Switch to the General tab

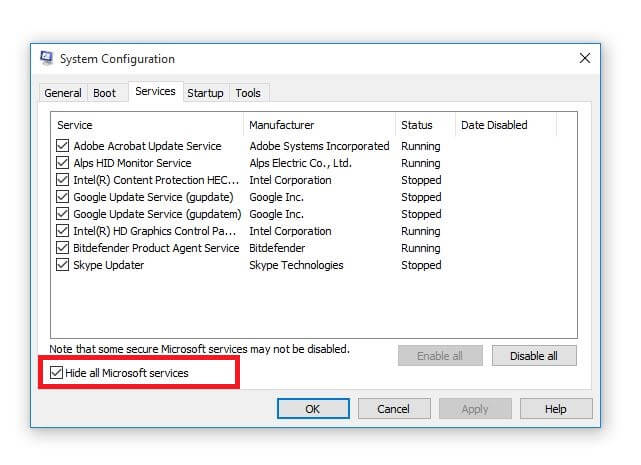click(63, 93)
